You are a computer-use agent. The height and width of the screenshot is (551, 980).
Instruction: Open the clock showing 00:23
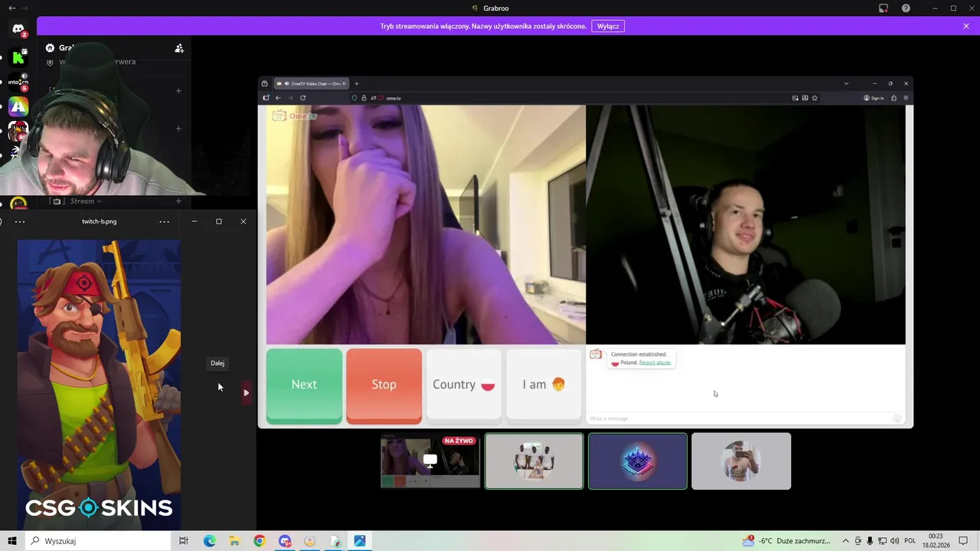936,541
